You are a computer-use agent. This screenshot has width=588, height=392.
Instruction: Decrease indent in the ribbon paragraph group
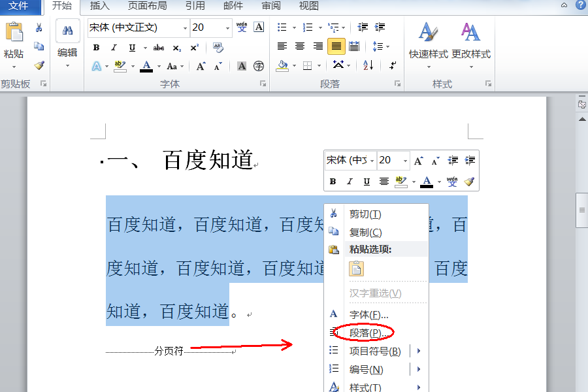[x=363, y=27]
